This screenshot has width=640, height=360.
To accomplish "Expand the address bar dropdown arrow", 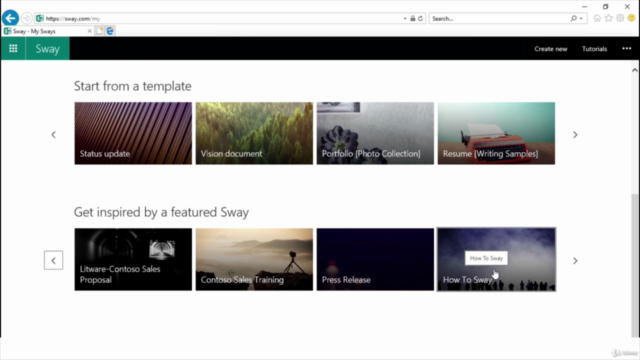I will tap(405, 19).
